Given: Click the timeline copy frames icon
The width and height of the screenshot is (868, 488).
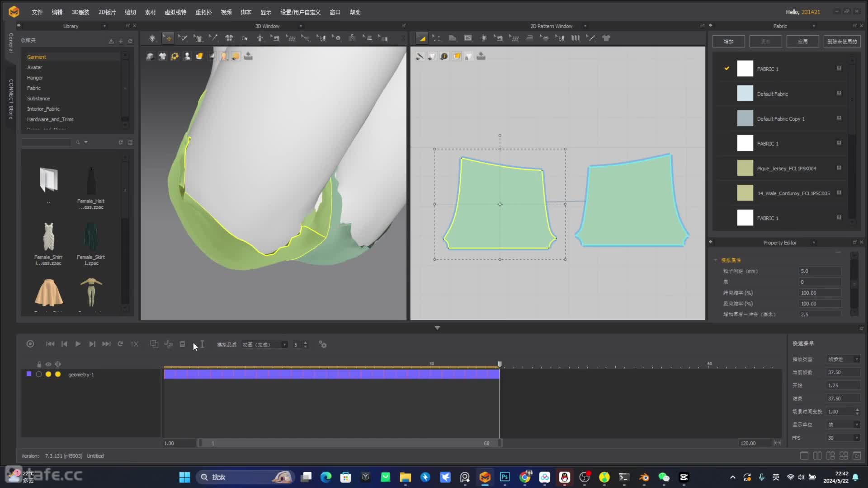Looking at the screenshot, I should pos(154,344).
